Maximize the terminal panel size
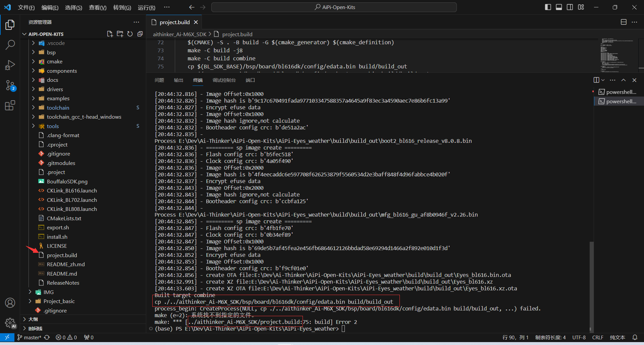 624,80
